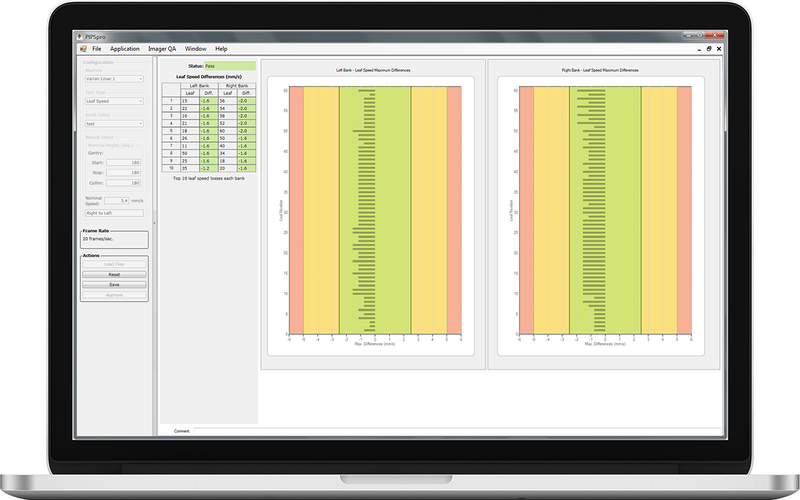Minimize the inner document window
Viewport: 800px width, 500px height.
[697, 48]
